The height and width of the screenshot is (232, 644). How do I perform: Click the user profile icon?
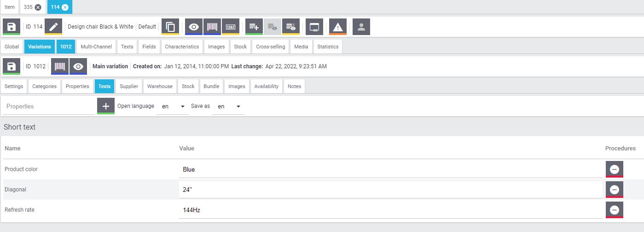click(x=361, y=27)
